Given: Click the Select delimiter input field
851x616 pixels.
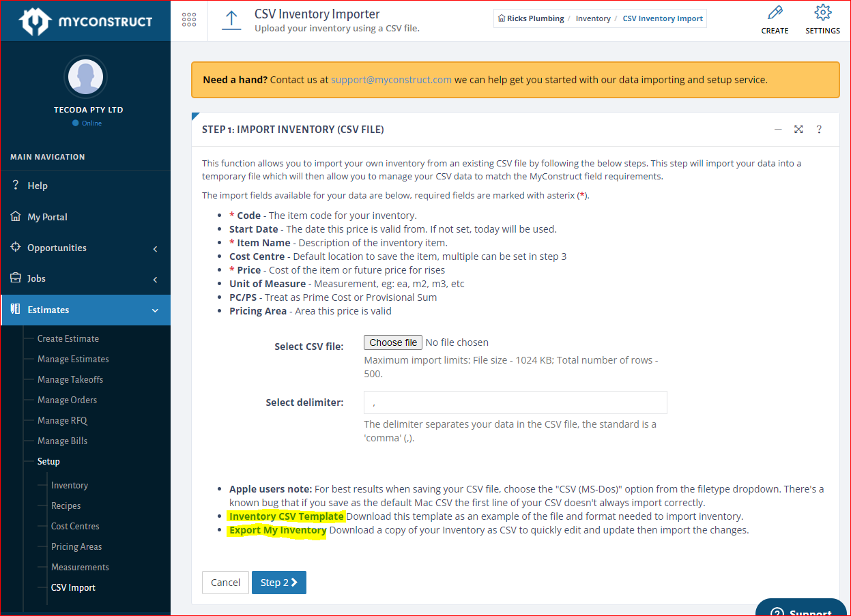Looking at the screenshot, I should 515,402.
